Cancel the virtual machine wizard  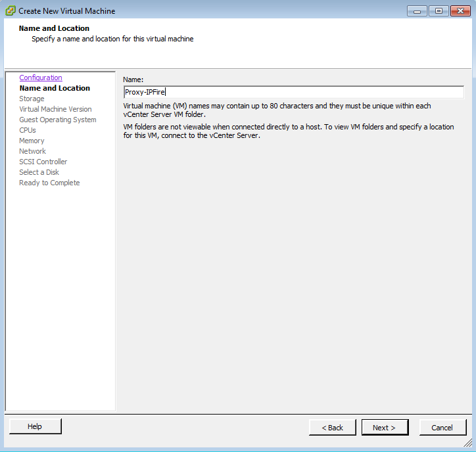click(x=442, y=428)
